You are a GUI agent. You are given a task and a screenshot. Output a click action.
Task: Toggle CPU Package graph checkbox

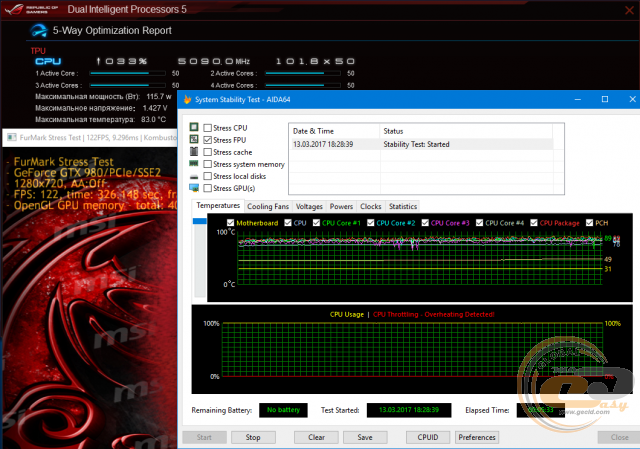pyautogui.click(x=534, y=222)
